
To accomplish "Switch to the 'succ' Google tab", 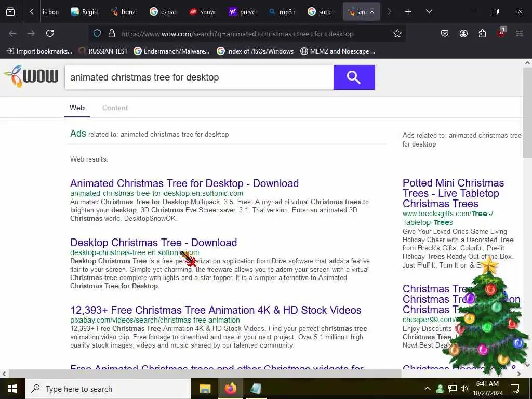I will coord(322,12).
